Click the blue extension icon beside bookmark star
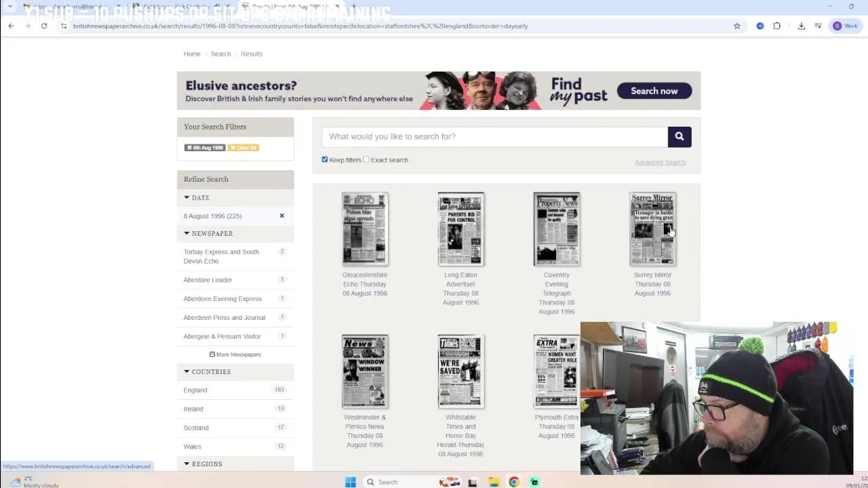 [760, 26]
